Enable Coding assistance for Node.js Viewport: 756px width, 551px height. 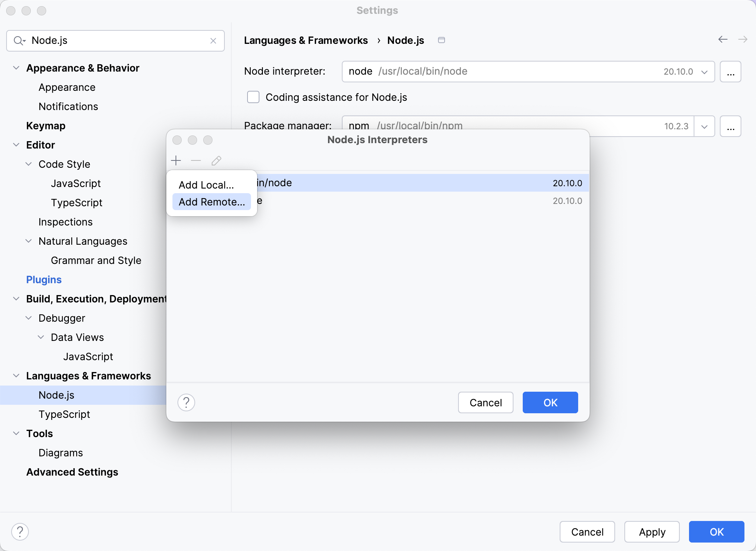(253, 97)
